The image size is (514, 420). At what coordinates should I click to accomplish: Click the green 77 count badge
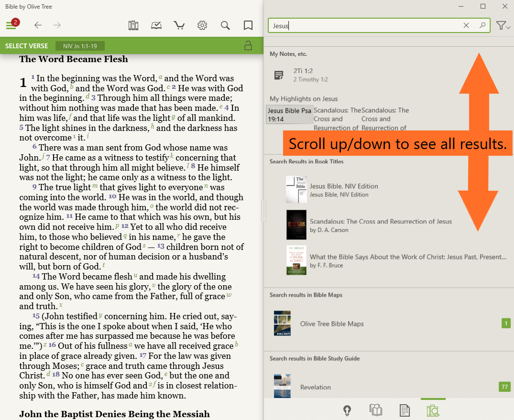point(504,387)
